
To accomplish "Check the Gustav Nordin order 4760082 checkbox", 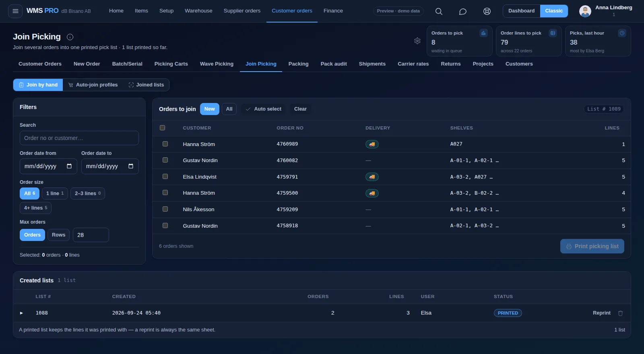I will pos(165,160).
